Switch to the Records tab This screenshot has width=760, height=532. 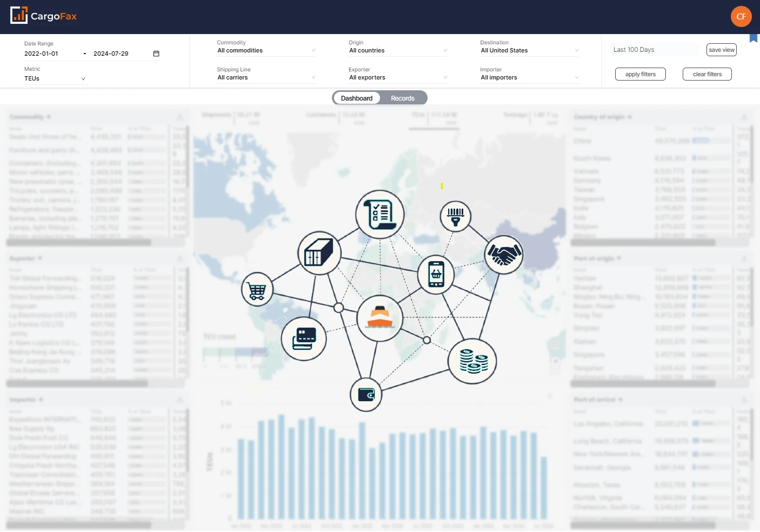click(x=403, y=98)
